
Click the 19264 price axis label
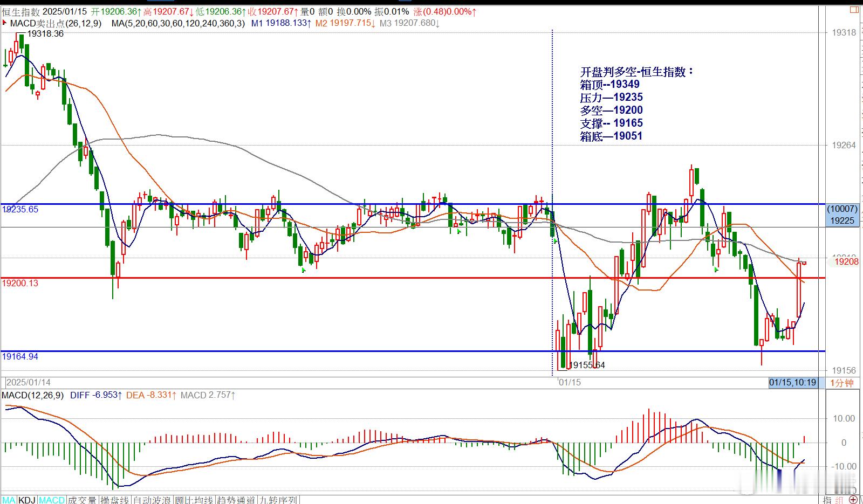844,145
